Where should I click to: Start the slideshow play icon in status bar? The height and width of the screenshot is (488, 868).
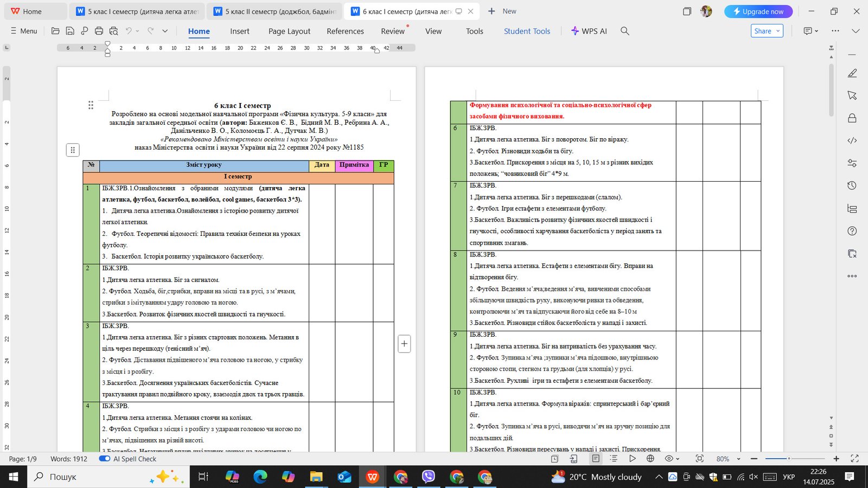click(x=632, y=459)
